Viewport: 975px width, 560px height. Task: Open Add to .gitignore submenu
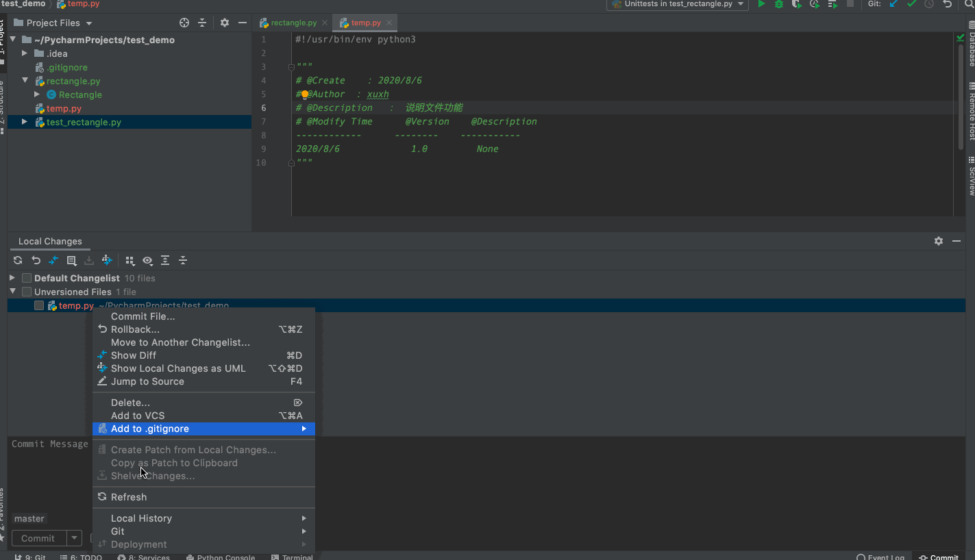click(203, 429)
